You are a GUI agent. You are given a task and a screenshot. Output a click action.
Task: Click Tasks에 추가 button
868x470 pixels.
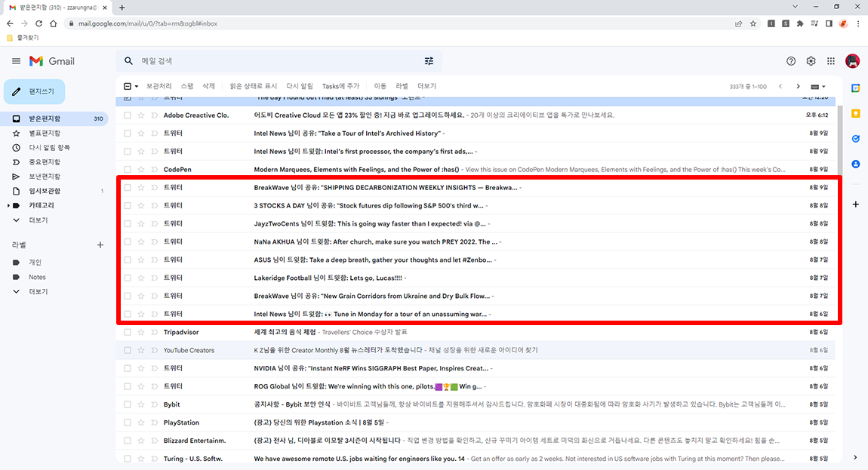tap(340, 86)
